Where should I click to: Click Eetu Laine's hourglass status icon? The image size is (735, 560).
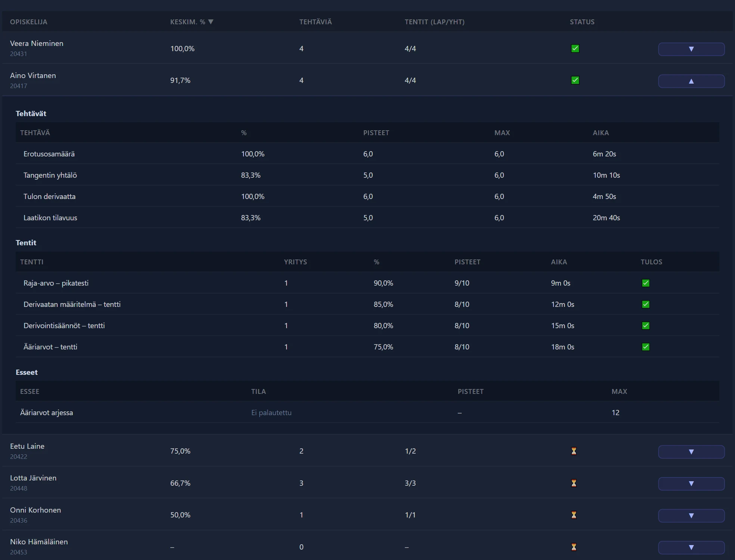click(574, 451)
